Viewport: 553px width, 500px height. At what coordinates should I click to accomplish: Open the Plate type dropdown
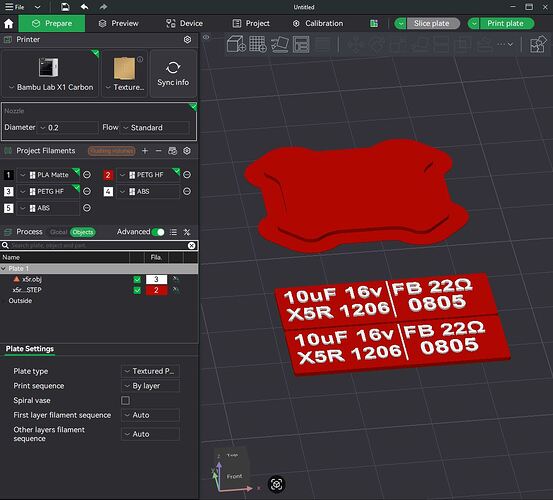point(151,371)
